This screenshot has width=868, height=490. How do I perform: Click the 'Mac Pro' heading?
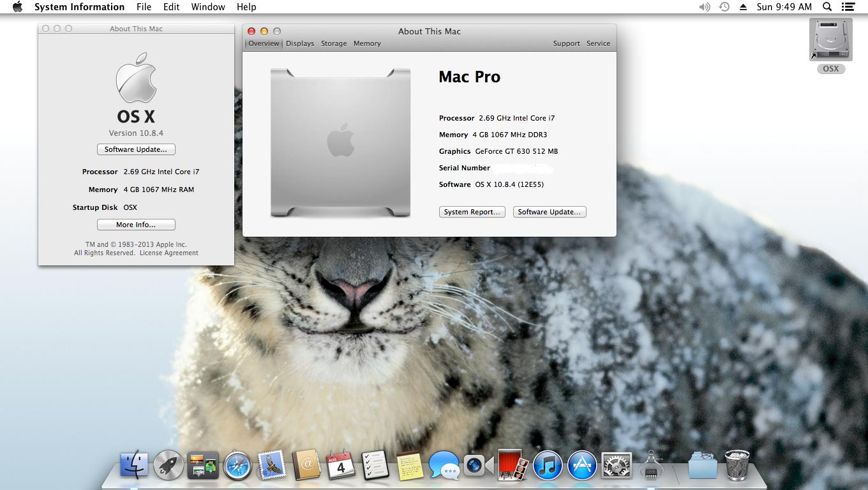pos(470,77)
